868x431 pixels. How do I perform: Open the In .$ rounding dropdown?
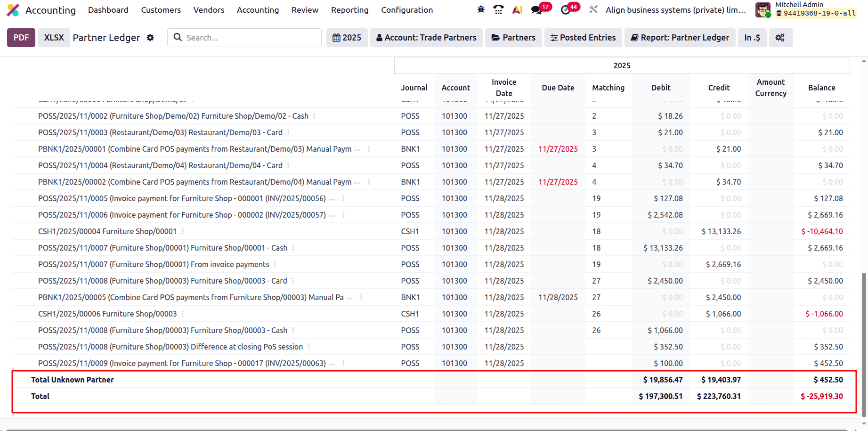coord(752,38)
